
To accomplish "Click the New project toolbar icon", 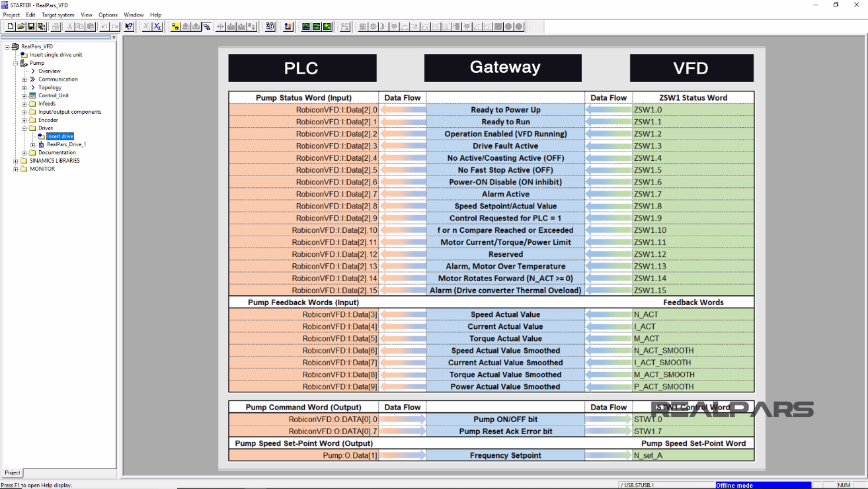I will [x=11, y=26].
